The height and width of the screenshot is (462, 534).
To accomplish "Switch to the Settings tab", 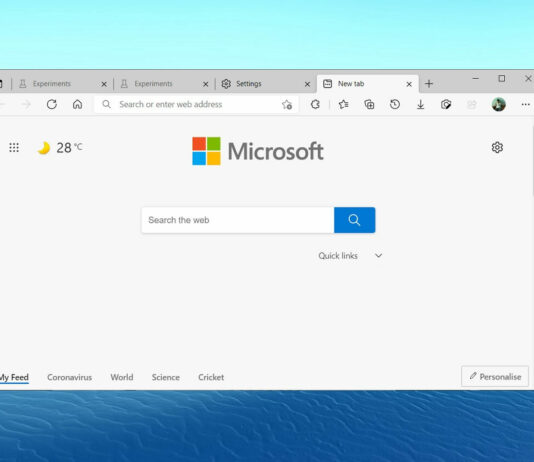I will tap(266, 84).
